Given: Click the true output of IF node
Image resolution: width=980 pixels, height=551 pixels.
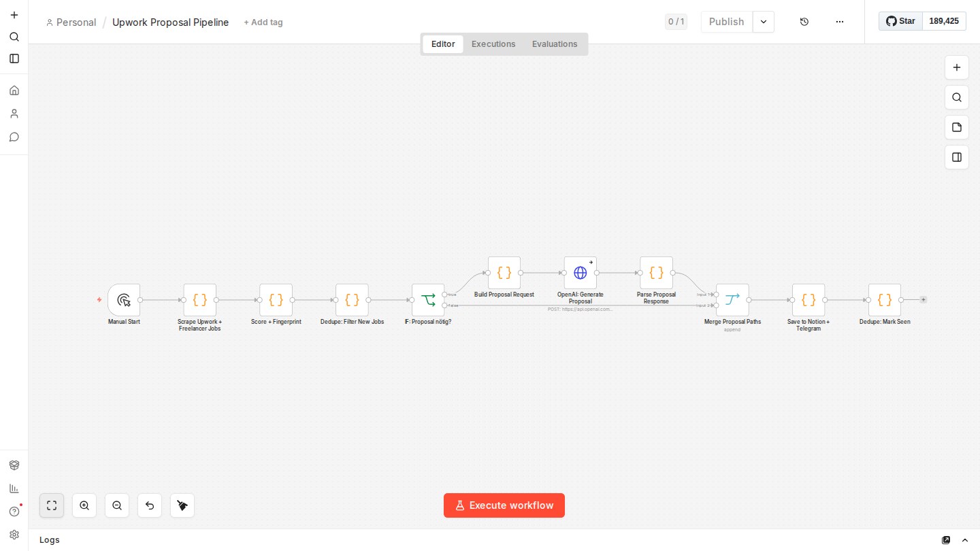Looking at the screenshot, I should click(x=445, y=295).
